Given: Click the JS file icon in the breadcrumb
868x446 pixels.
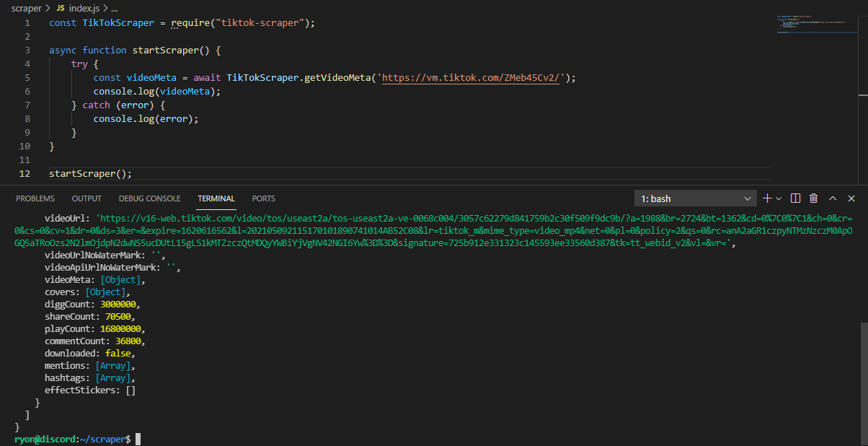Looking at the screenshot, I should pos(61,8).
